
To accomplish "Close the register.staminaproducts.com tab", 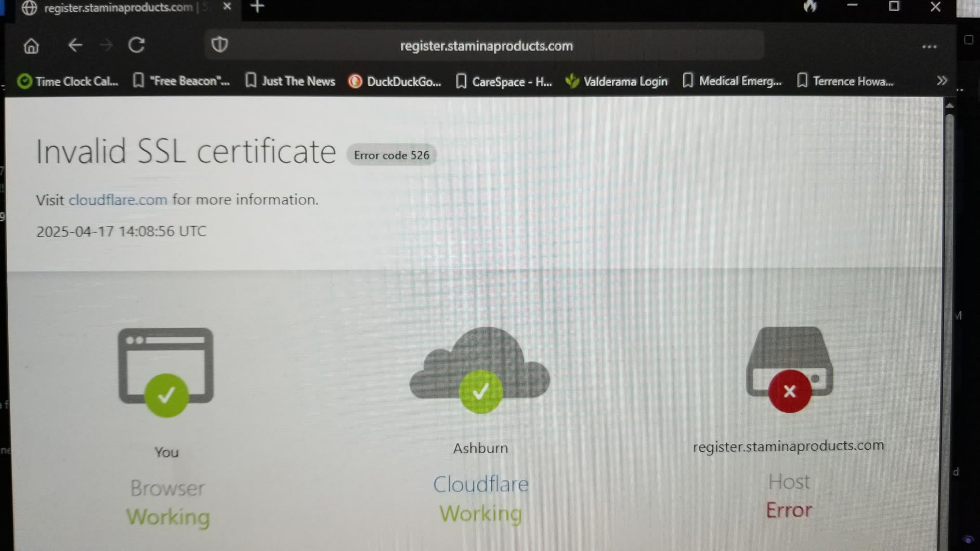I will click(227, 7).
